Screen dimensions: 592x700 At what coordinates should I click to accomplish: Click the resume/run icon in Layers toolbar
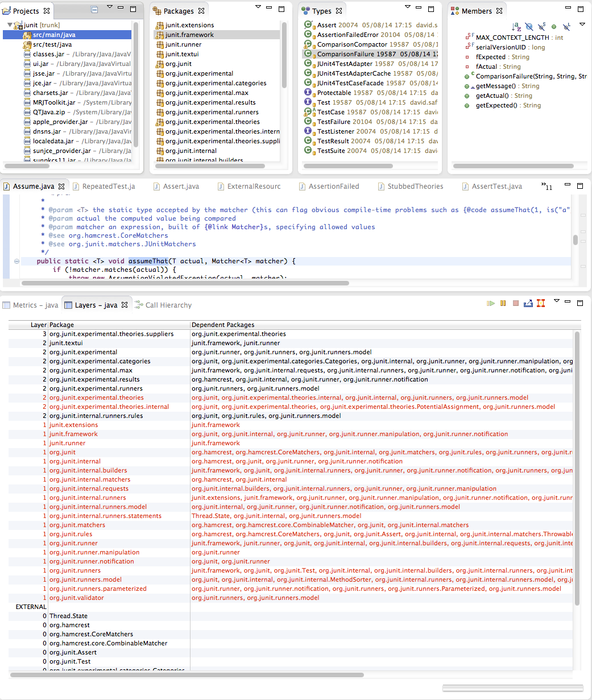click(491, 304)
